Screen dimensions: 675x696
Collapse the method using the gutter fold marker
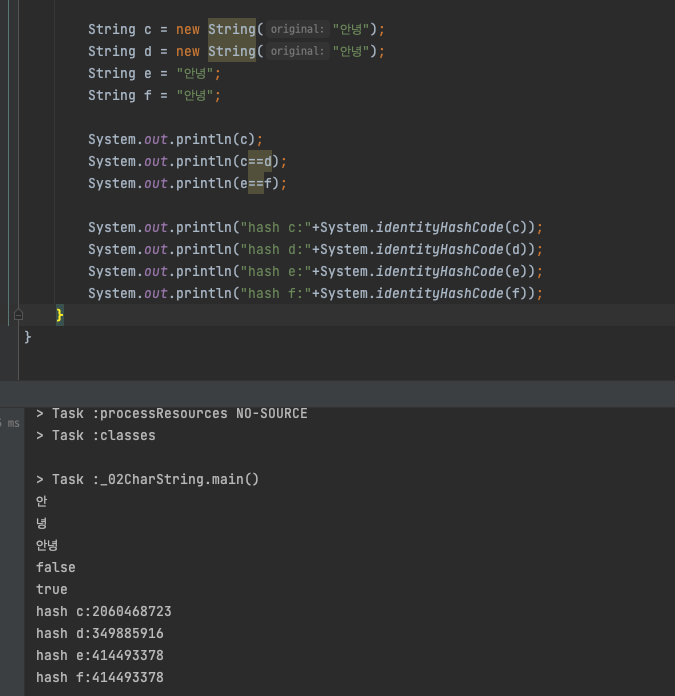18,315
